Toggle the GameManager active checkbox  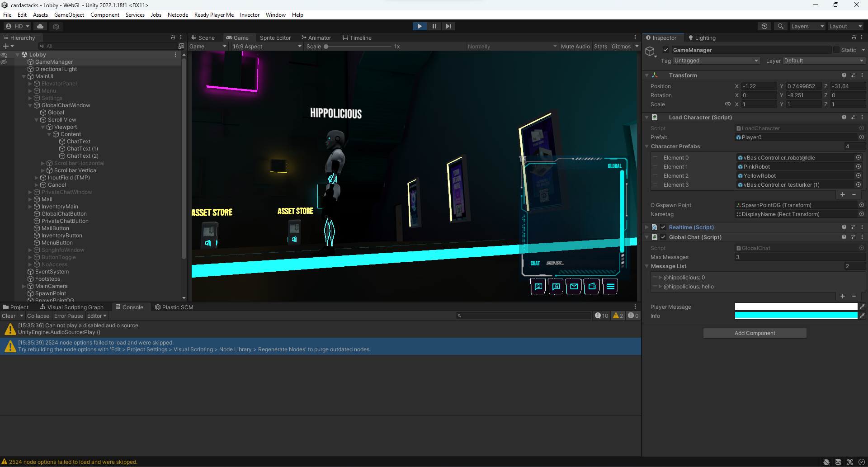[x=666, y=50]
